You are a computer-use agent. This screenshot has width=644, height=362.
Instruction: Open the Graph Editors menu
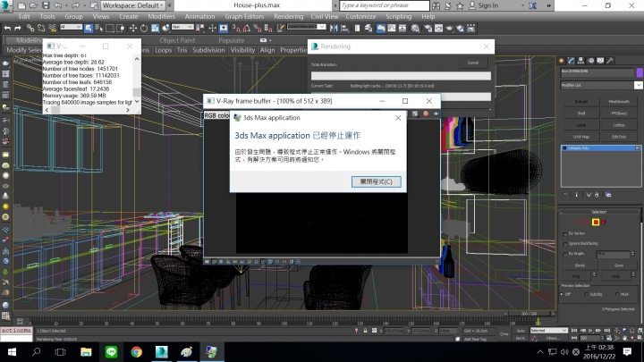pyautogui.click(x=244, y=16)
